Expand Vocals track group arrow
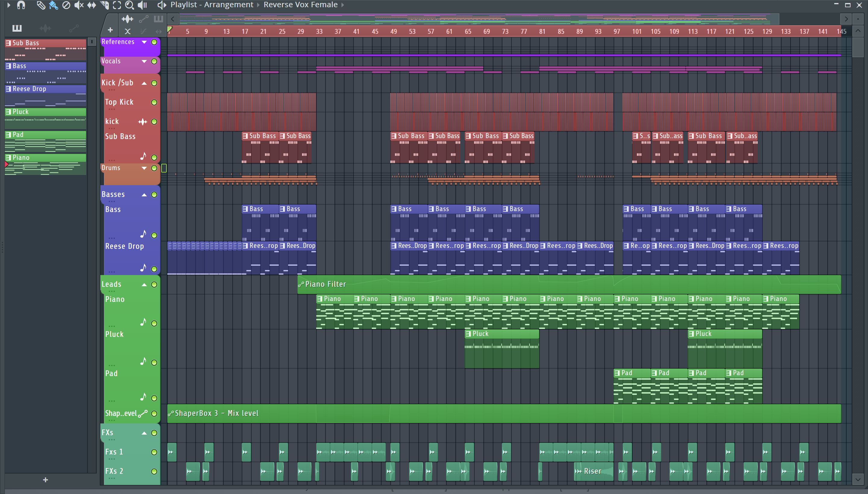The width and height of the screenshot is (868, 494). point(144,62)
